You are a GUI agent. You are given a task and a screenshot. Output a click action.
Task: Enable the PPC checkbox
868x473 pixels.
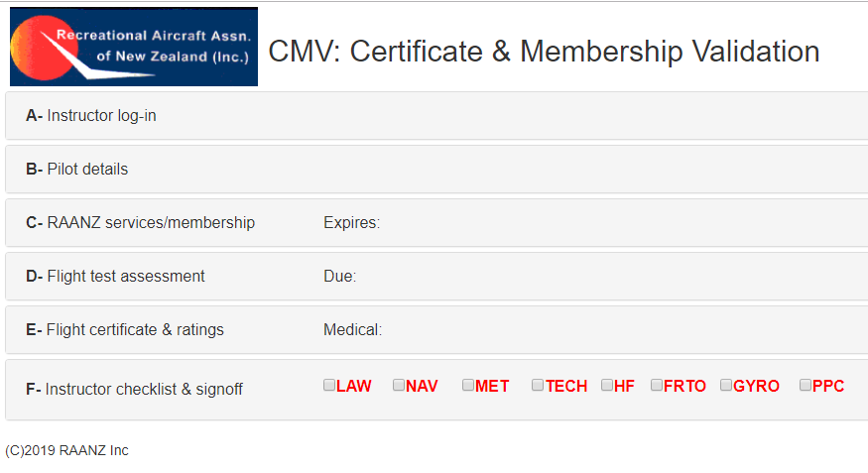click(x=806, y=385)
